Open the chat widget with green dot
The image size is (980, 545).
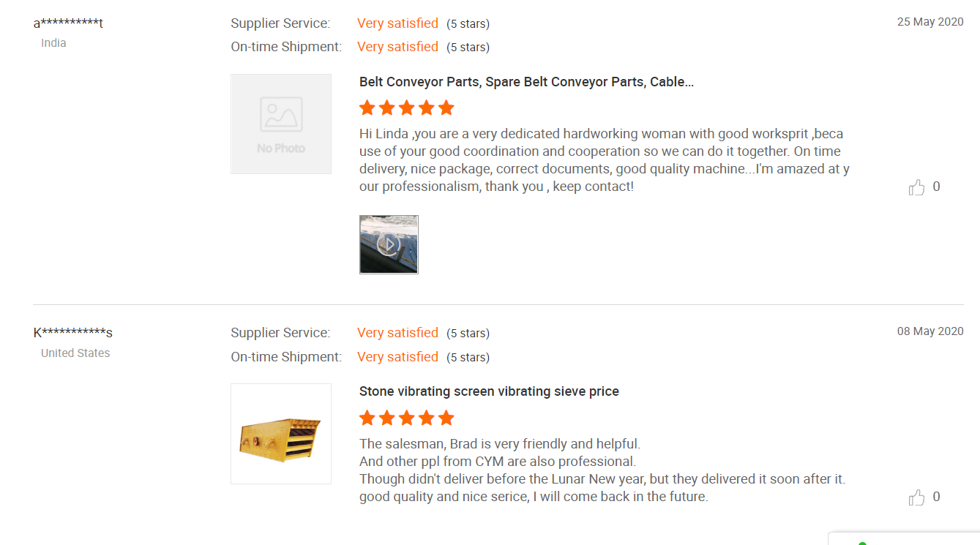pyautogui.click(x=904, y=539)
